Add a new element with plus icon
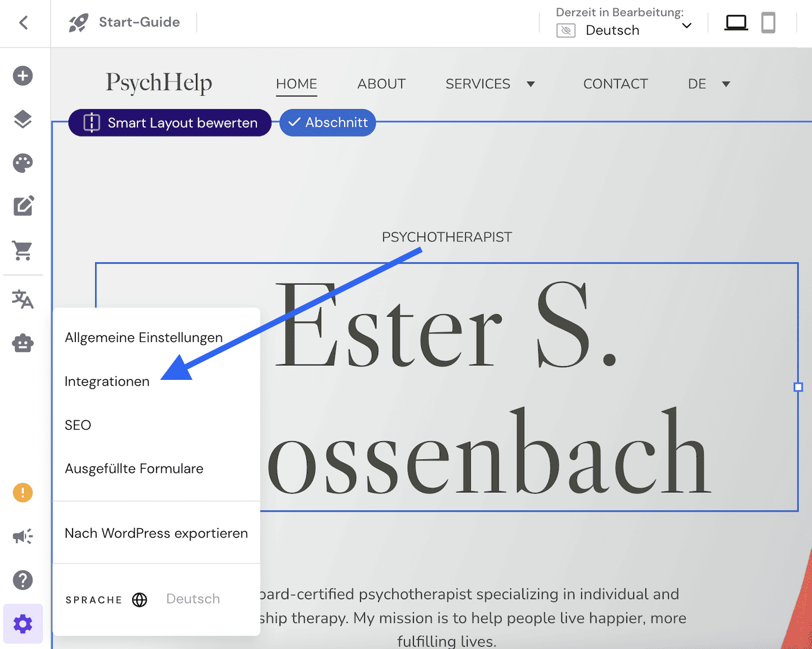 click(x=23, y=76)
